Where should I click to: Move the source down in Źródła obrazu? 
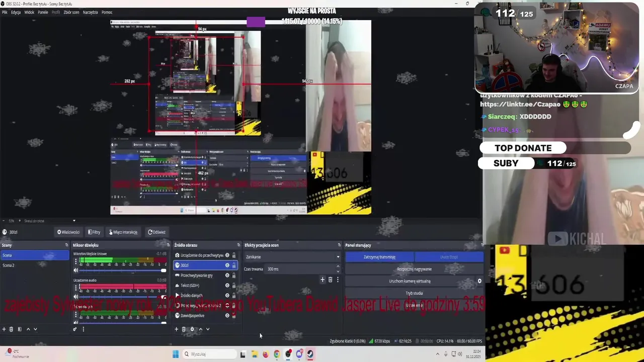(207, 329)
